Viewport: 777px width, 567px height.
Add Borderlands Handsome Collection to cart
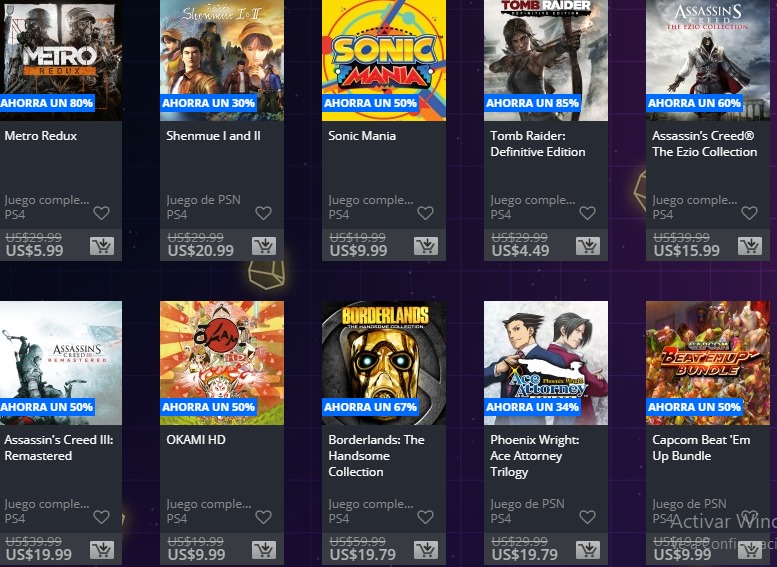point(426,550)
